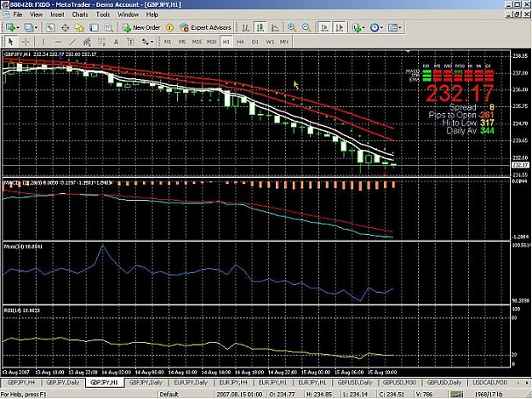This screenshot has width=532, height=399.
Task: Zoom out on the chart
Action: coord(306,27)
